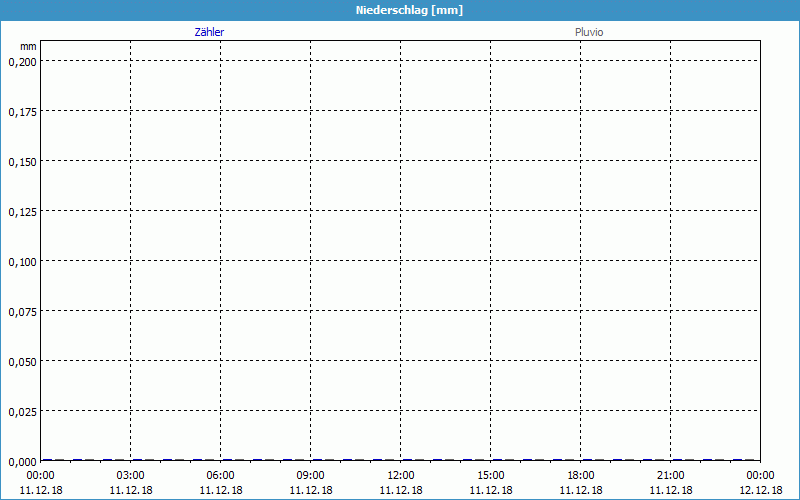This screenshot has width=800, height=500.
Task: Click the 21:00 time axis label
Action: point(670,476)
